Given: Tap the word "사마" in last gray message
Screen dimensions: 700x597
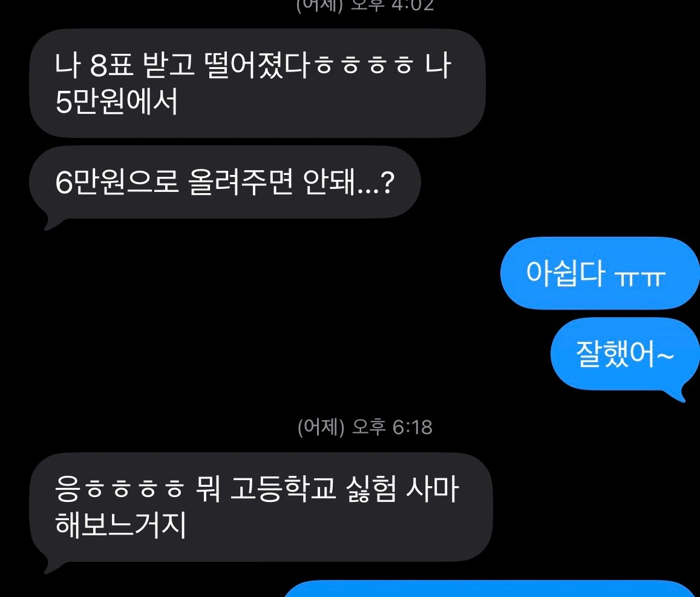Looking at the screenshot, I should (x=433, y=489).
